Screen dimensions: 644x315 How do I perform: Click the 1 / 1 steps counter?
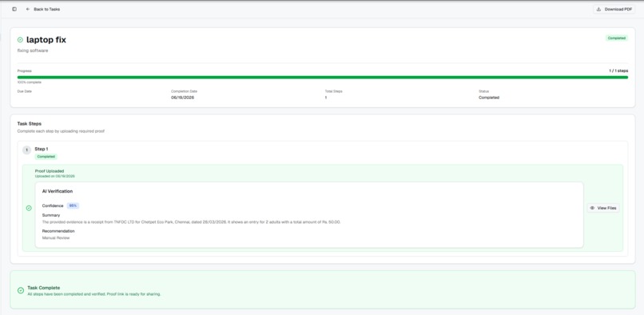coord(618,70)
